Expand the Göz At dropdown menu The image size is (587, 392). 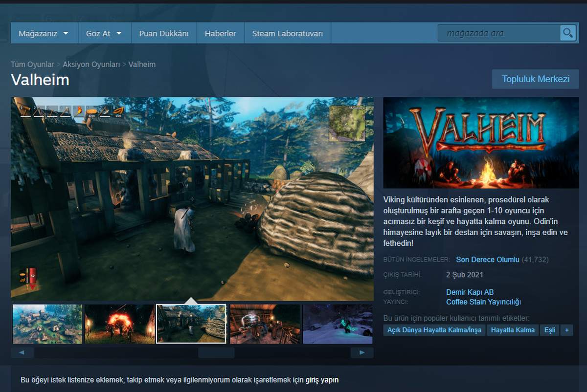(x=103, y=33)
